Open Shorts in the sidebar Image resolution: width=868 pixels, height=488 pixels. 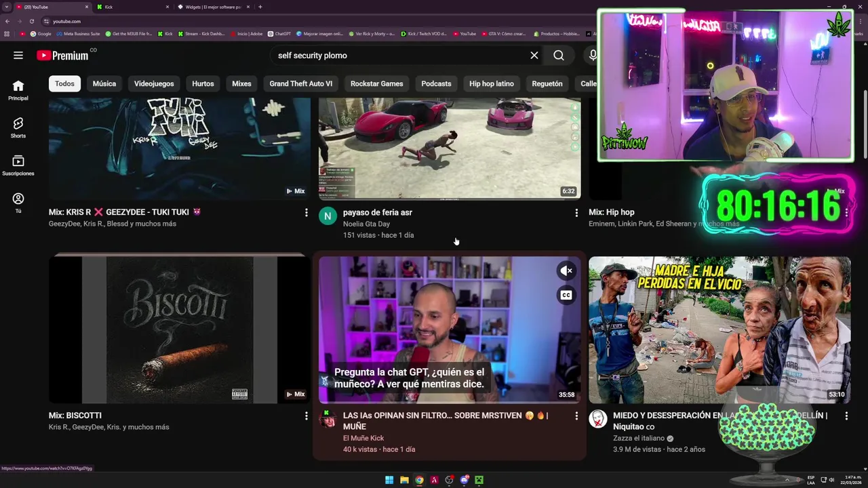pos(18,127)
